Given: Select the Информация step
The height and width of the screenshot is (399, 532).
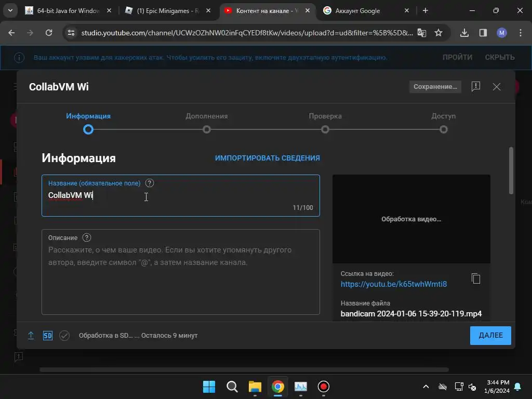Looking at the screenshot, I should (88, 123).
